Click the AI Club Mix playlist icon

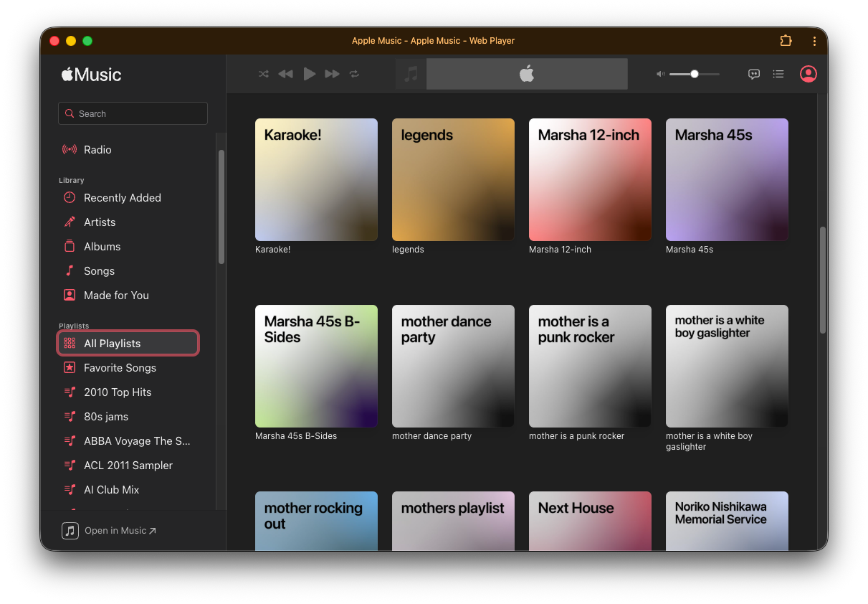coord(70,490)
